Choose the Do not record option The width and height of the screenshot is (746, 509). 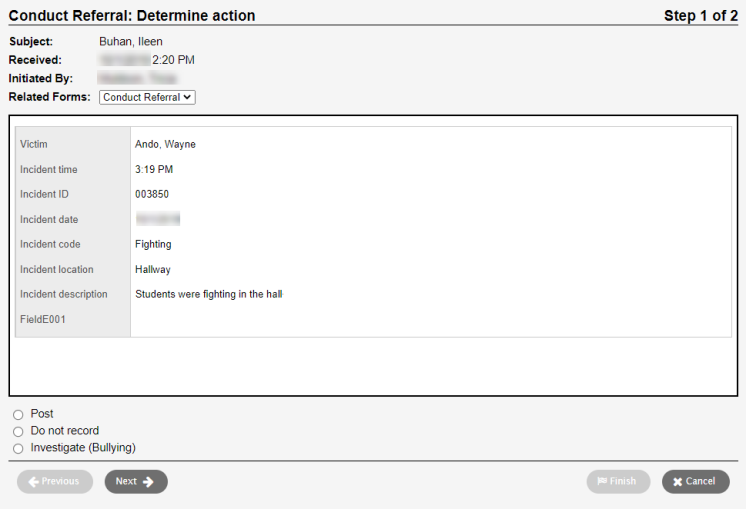point(18,432)
